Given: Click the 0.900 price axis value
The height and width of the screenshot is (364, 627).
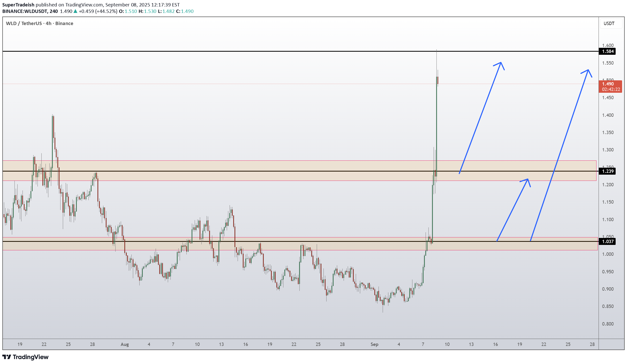Looking at the screenshot, I should tap(608, 289).
